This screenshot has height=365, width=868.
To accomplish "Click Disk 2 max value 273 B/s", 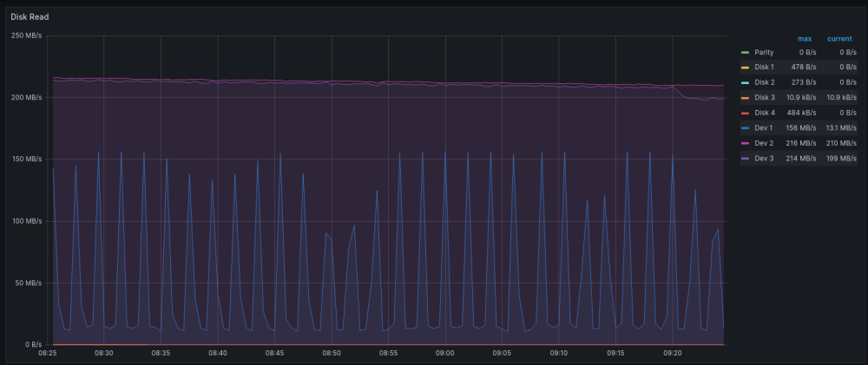I will [804, 82].
